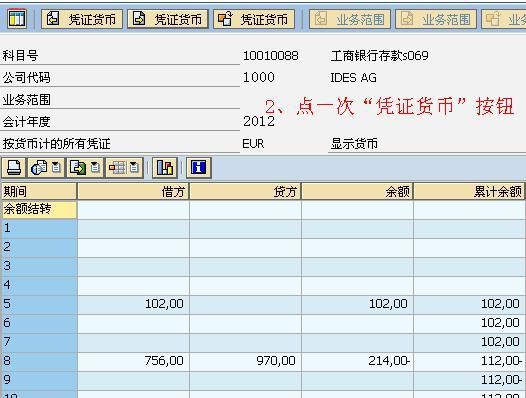Select period row 6

39,323
